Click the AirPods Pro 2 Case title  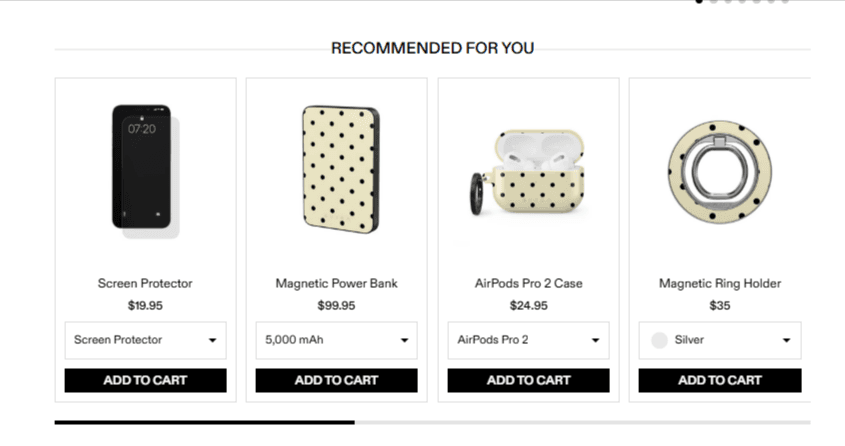click(528, 284)
